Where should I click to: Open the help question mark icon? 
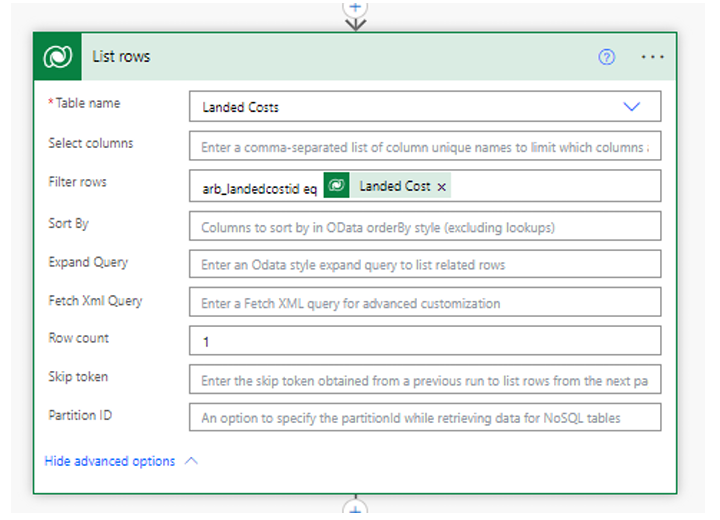coord(606,57)
